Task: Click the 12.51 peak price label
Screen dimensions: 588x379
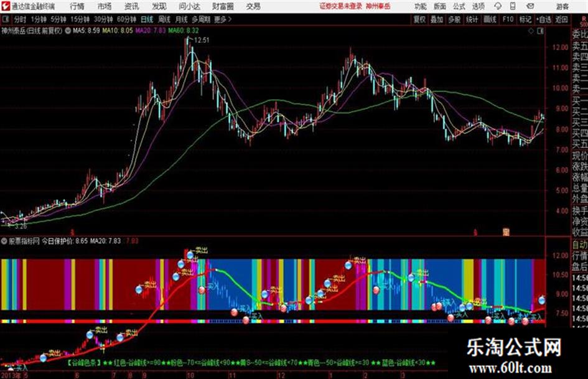Action: (202, 40)
